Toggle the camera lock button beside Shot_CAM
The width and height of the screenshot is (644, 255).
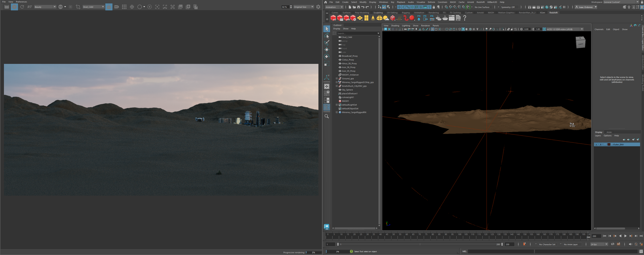tap(109, 7)
